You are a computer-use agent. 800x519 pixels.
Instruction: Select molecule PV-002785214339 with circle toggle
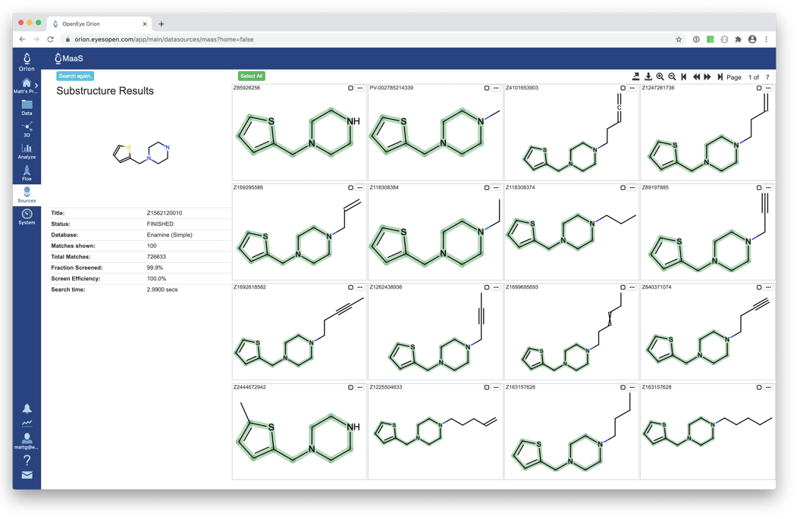487,88
